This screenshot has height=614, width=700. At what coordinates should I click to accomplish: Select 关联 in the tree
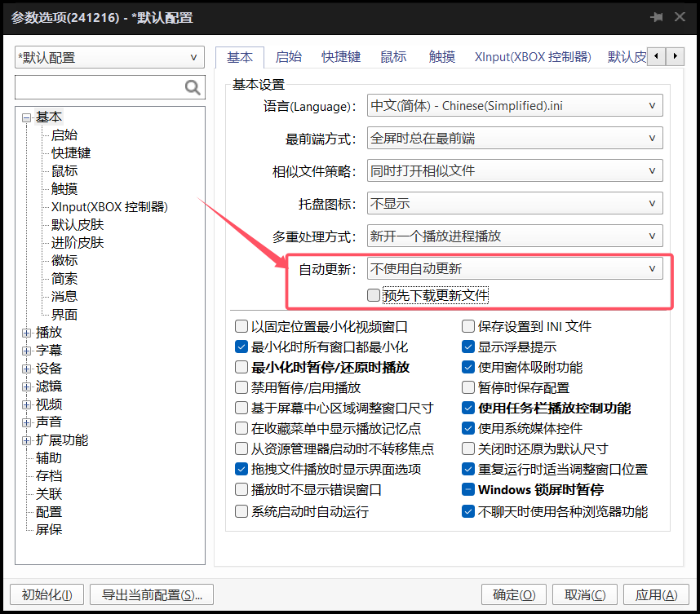pyautogui.click(x=49, y=494)
